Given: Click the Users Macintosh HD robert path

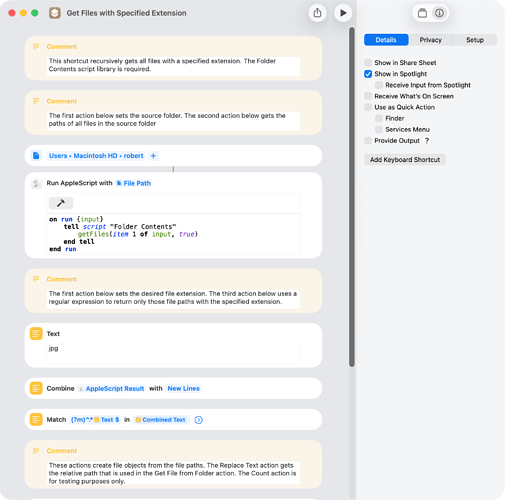Looking at the screenshot, I should pyautogui.click(x=96, y=156).
